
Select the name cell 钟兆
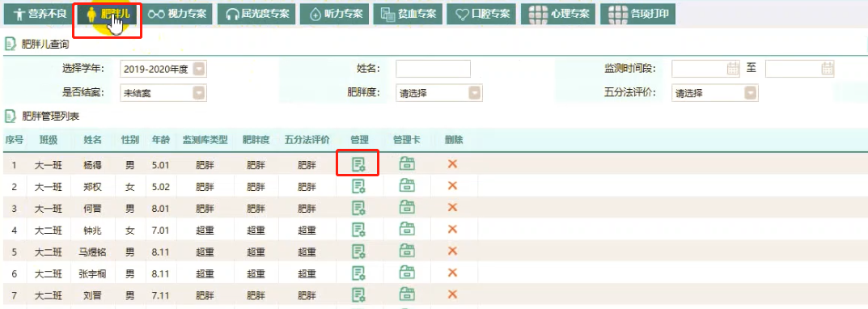[92, 230]
